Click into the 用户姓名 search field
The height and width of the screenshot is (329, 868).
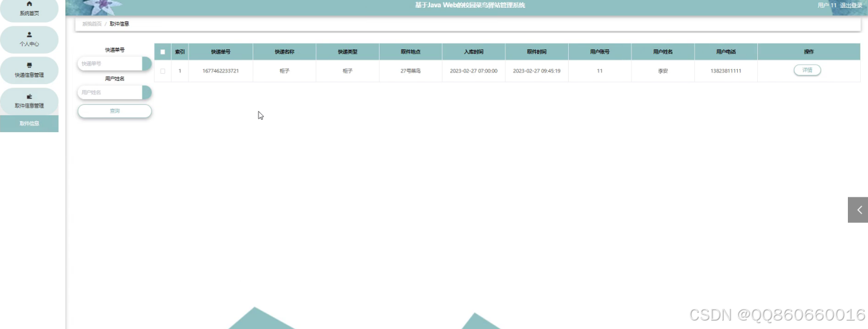click(x=109, y=93)
